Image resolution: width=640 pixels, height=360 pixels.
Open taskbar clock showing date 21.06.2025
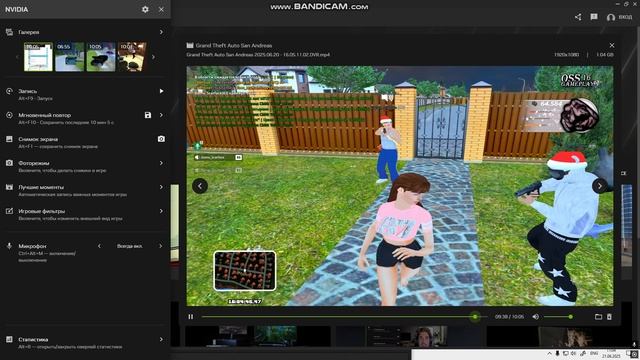(x=611, y=353)
